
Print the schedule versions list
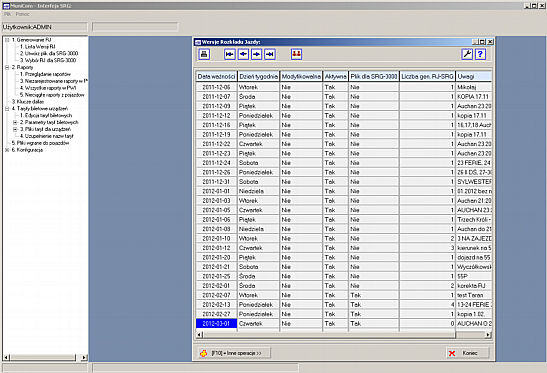point(204,54)
